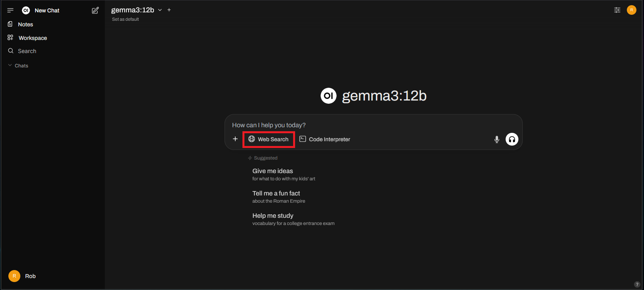Open chat controls sliders icon
This screenshot has height=290, width=644.
pos(617,10)
